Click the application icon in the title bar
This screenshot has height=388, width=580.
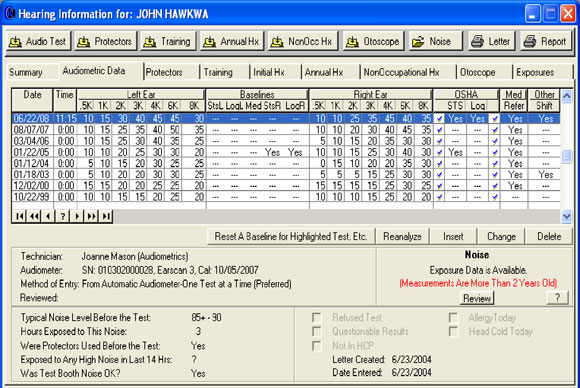10,13
